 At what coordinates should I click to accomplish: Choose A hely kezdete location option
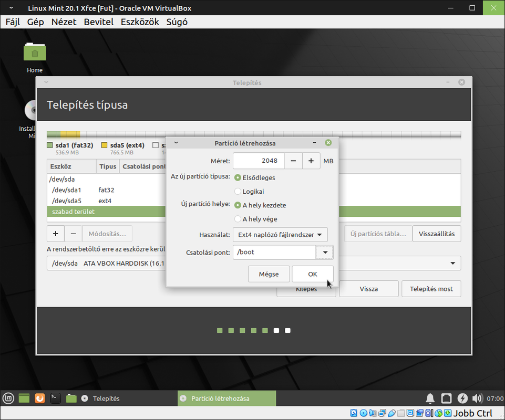(238, 205)
